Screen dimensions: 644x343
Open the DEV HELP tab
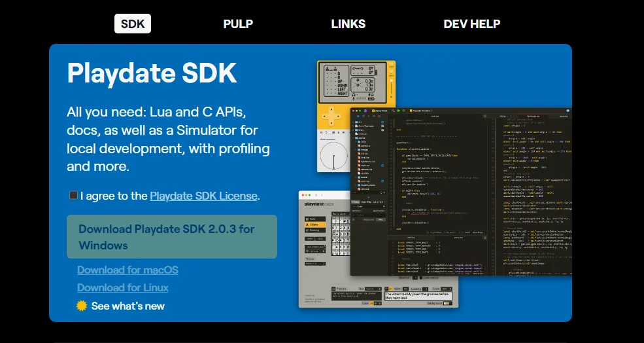[472, 24]
